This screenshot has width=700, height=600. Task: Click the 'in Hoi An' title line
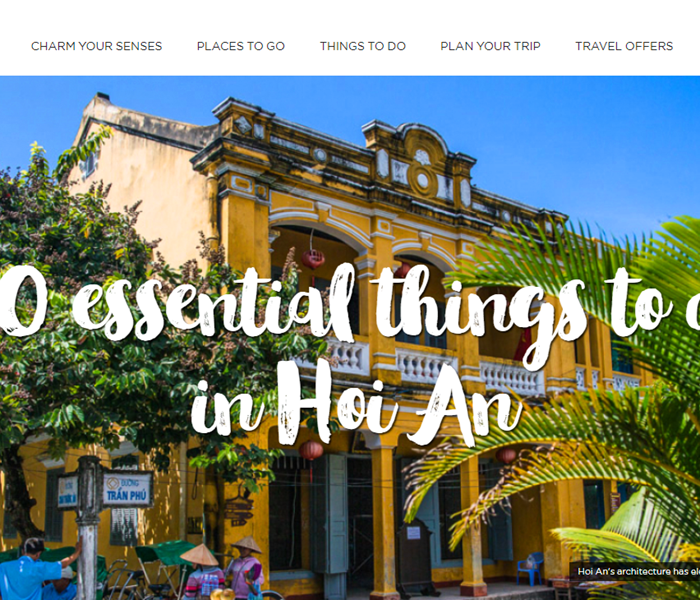[x=357, y=404]
